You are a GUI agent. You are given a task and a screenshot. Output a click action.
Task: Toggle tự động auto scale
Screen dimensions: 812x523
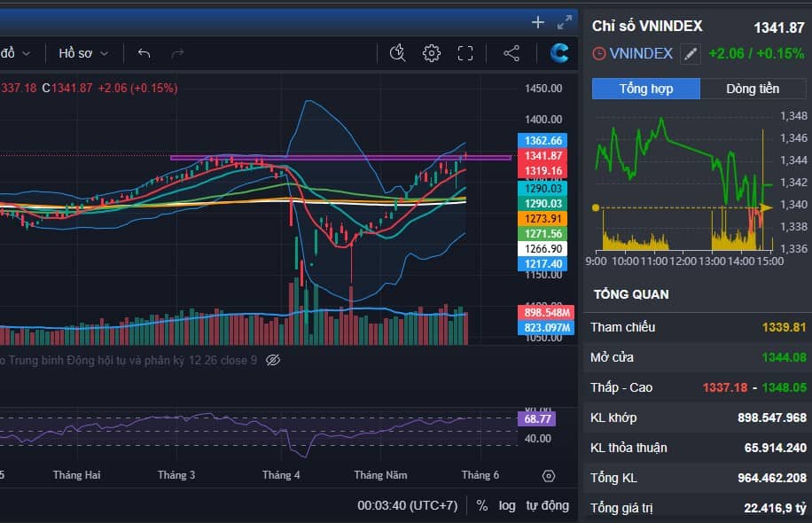[547, 505]
